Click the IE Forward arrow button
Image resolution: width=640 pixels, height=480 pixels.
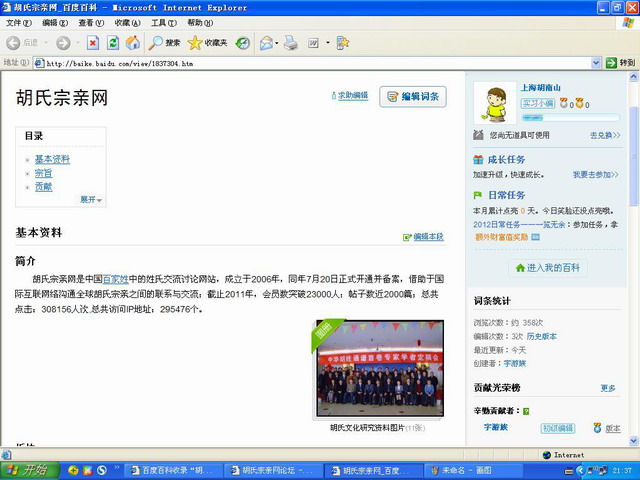pyautogui.click(x=63, y=43)
